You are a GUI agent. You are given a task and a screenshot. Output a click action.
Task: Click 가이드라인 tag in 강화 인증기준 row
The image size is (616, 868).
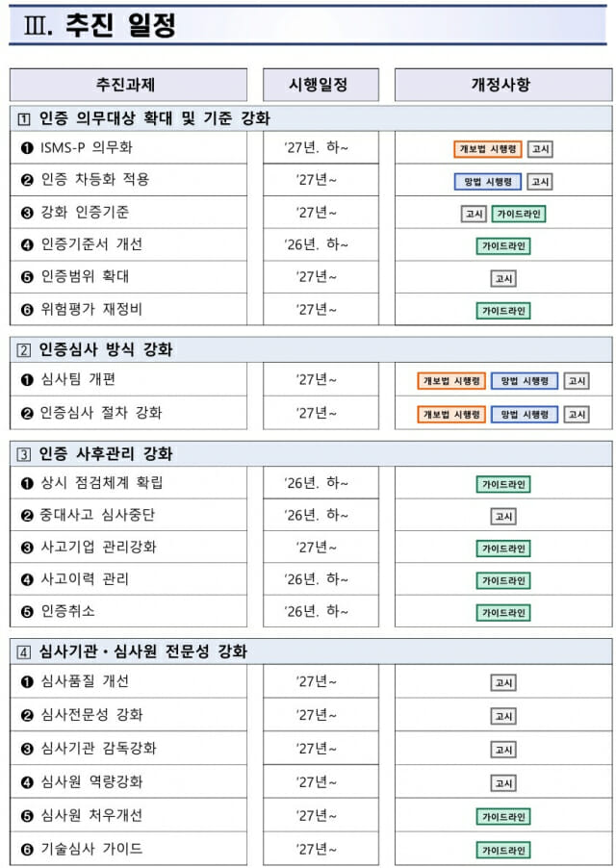click(519, 214)
